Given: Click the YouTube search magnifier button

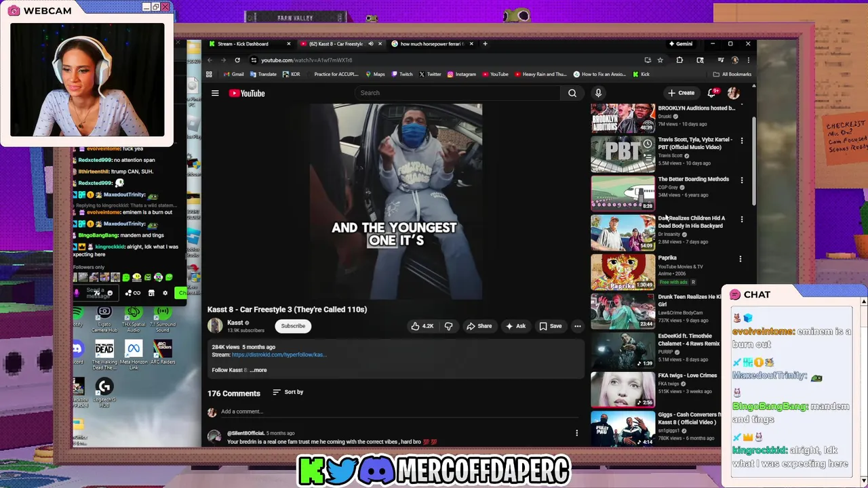Looking at the screenshot, I should pyautogui.click(x=572, y=93).
